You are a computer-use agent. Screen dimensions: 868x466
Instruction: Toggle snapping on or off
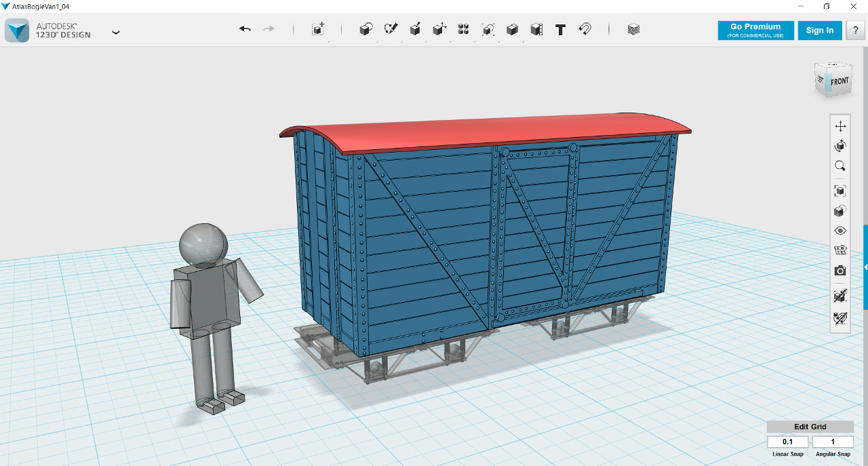[x=840, y=317]
